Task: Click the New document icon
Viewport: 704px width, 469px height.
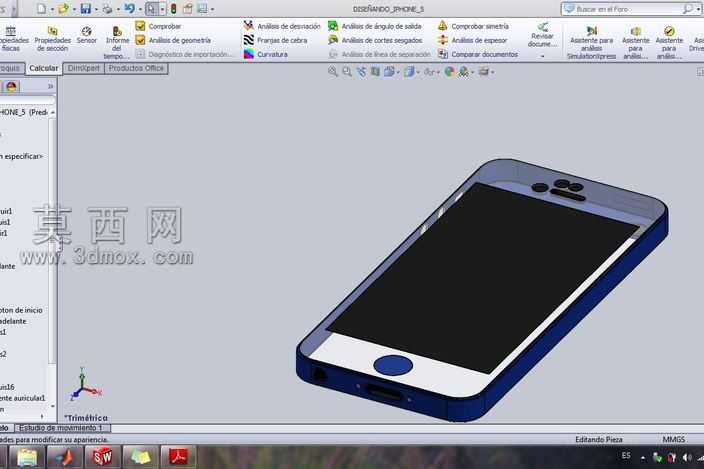Action: pos(42,8)
